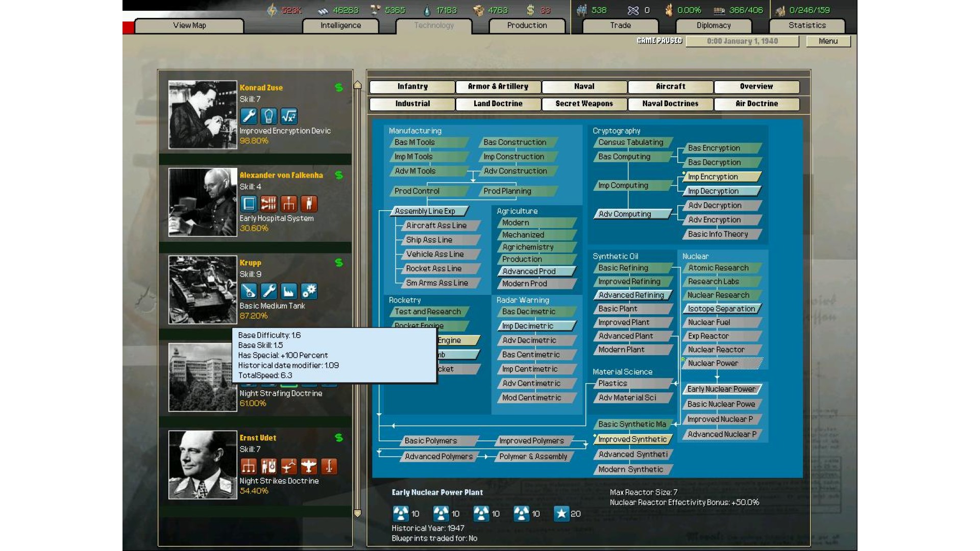Click the green dollar icon beside Krupp
The image size is (980, 551).
click(339, 263)
